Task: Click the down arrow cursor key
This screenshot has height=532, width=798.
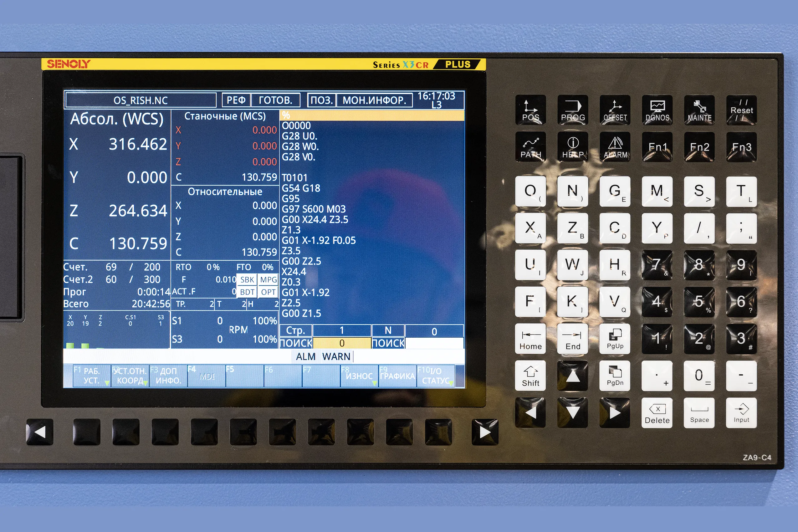Action: coord(573,412)
